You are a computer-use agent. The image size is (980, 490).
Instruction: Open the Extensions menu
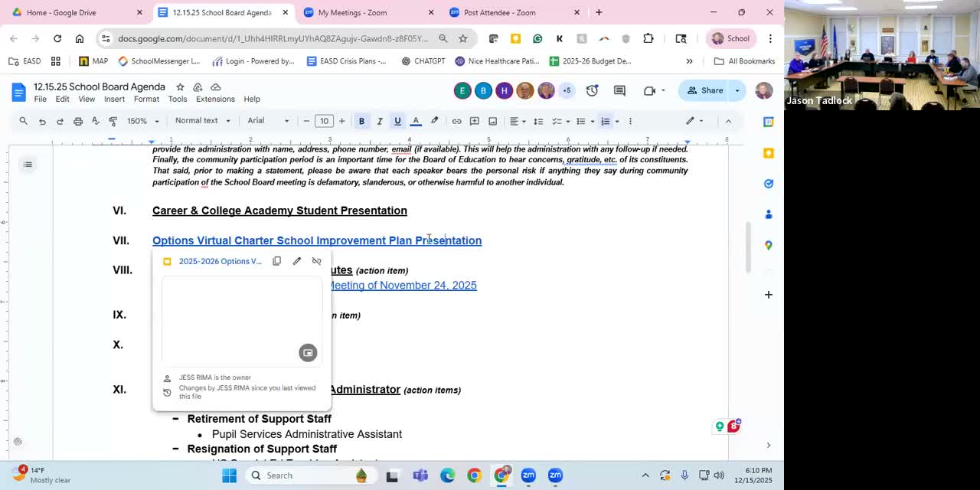pos(215,99)
